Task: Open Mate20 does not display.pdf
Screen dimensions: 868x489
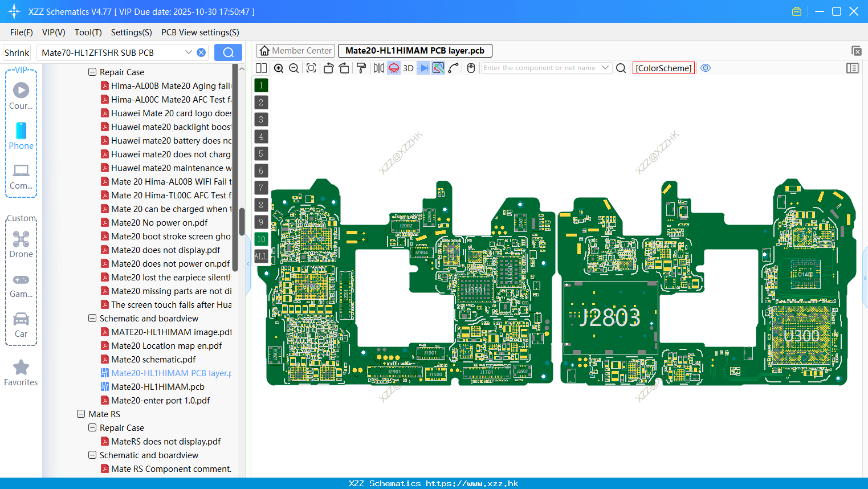Action: pos(165,250)
